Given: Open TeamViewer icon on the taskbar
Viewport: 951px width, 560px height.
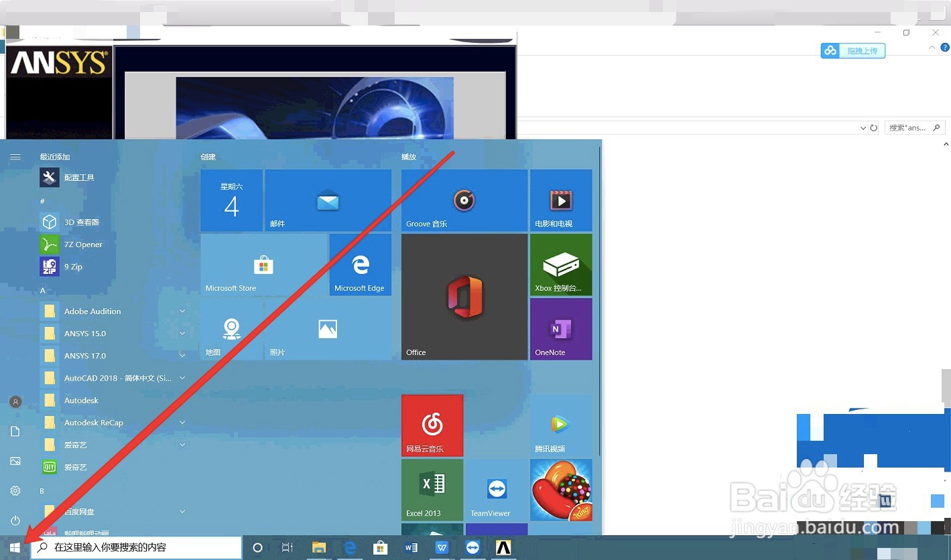Looking at the screenshot, I should click(x=472, y=548).
